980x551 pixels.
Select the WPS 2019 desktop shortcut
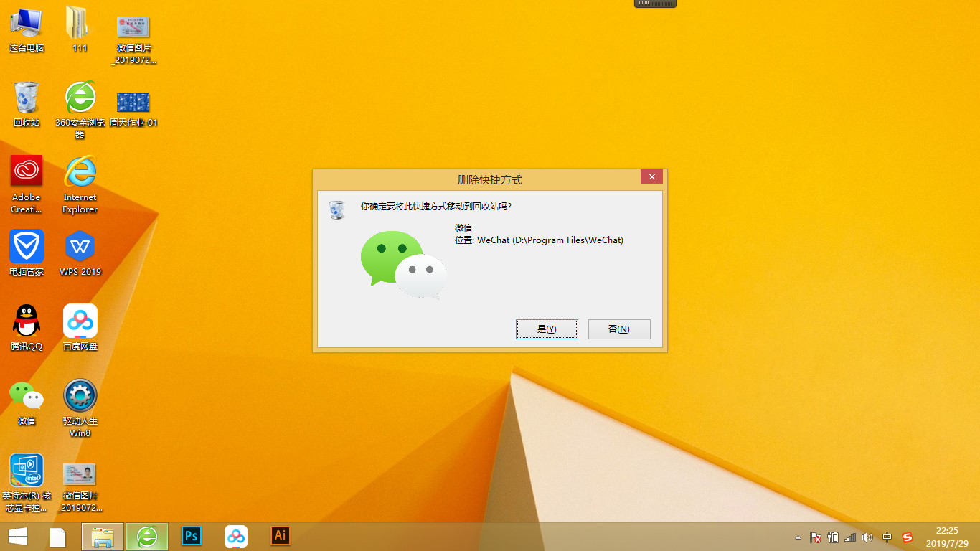coord(80,253)
